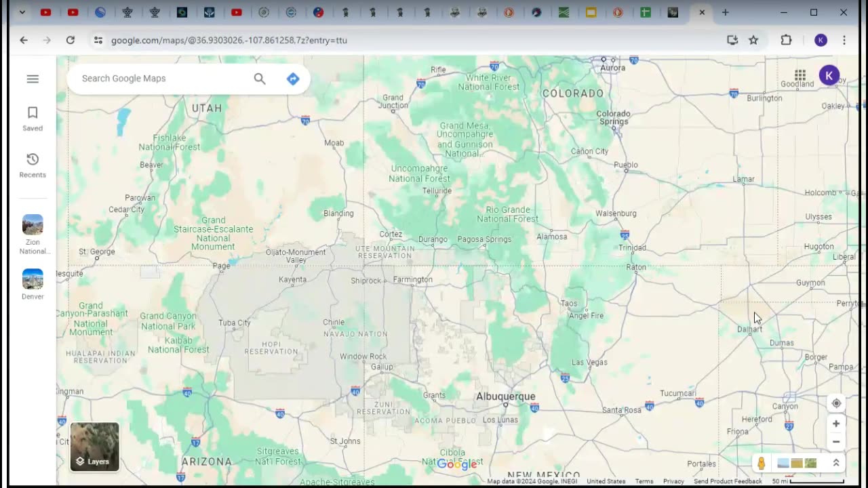The height and width of the screenshot is (488, 868).
Task: Open the Google account avatar on the map
Action: (x=829, y=75)
